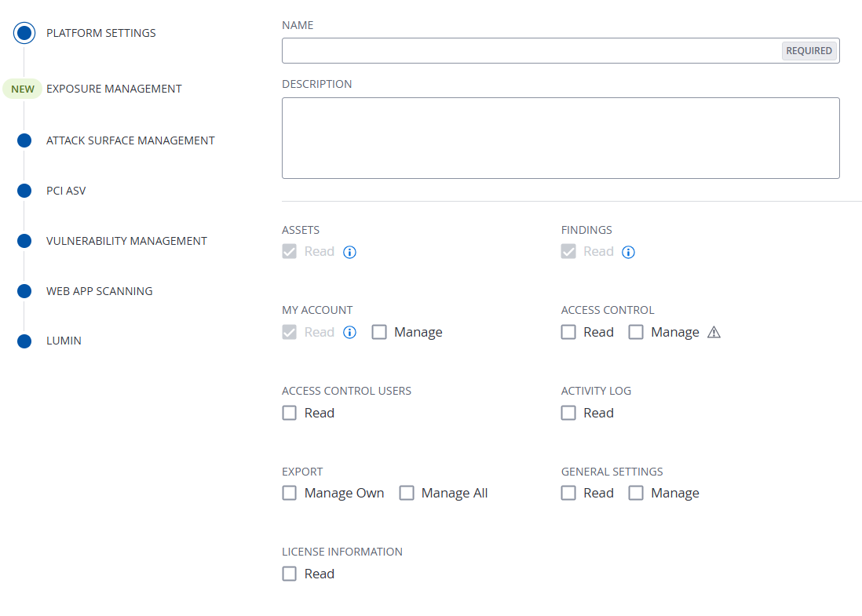Switch to Web App Scanning section
This screenshot has width=862, height=616.
click(x=99, y=291)
